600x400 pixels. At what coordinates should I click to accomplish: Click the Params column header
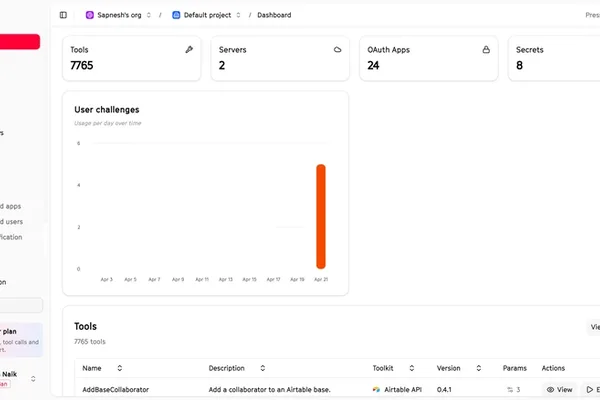pyautogui.click(x=514, y=368)
